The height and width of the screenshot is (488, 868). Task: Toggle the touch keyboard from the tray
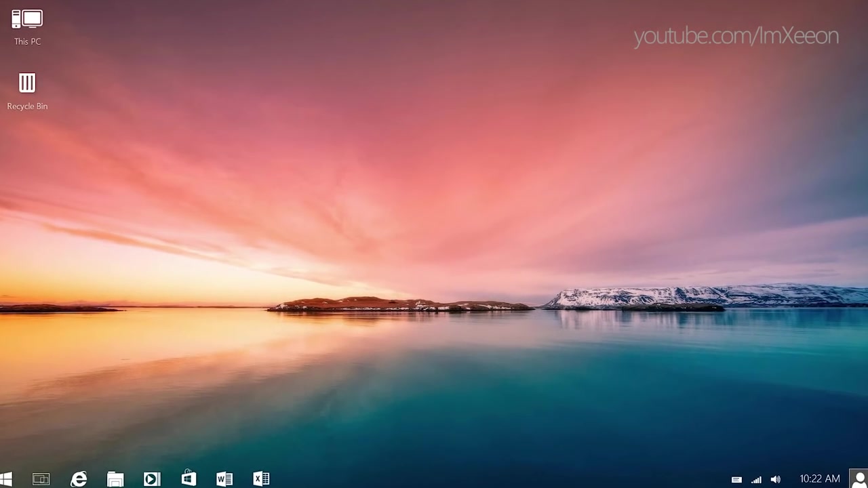pos(737,479)
